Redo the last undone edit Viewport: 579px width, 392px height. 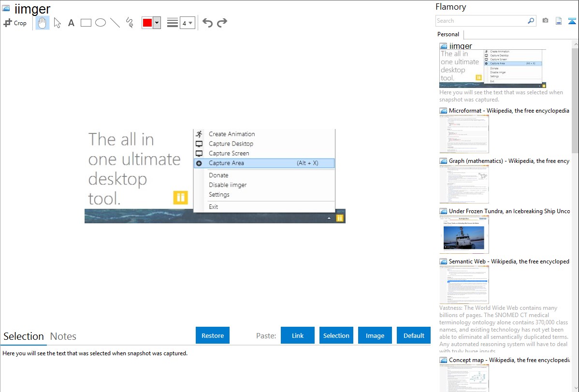pyautogui.click(x=222, y=23)
